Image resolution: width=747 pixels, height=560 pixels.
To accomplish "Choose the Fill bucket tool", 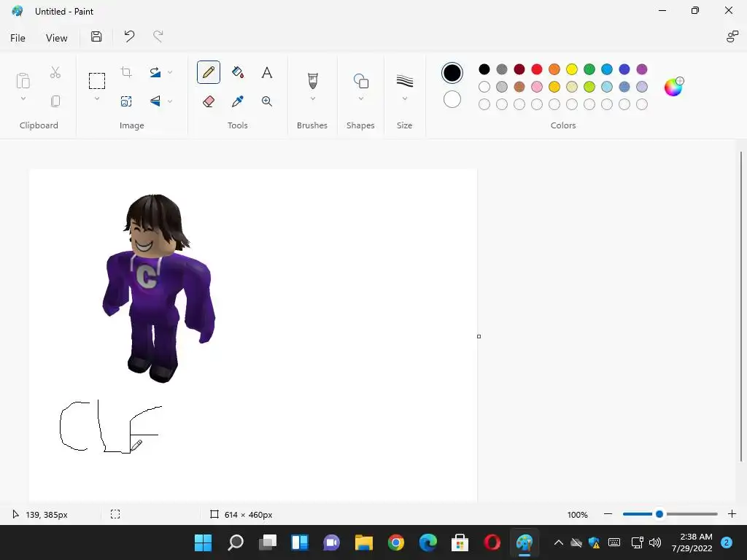I will [238, 72].
